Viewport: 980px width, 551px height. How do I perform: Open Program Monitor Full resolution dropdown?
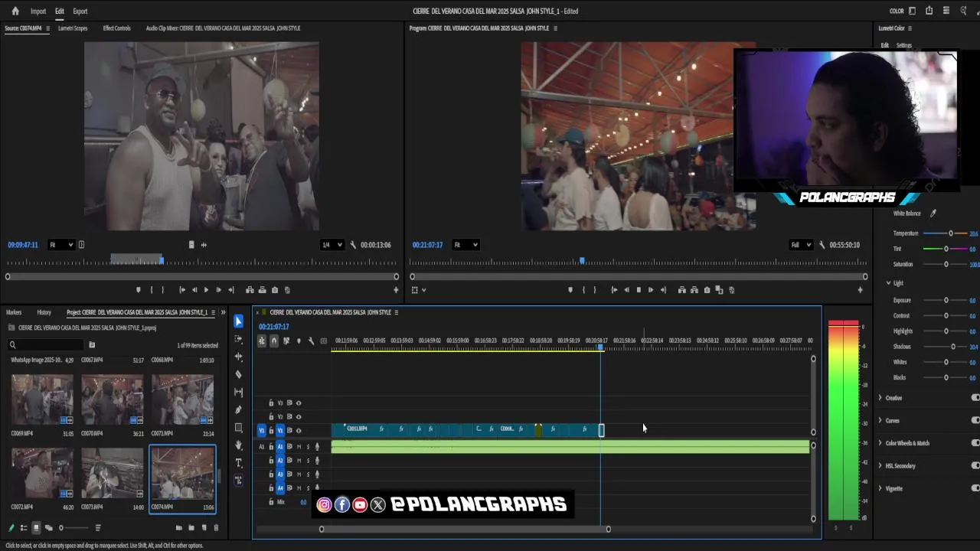(x=801, y=245)
